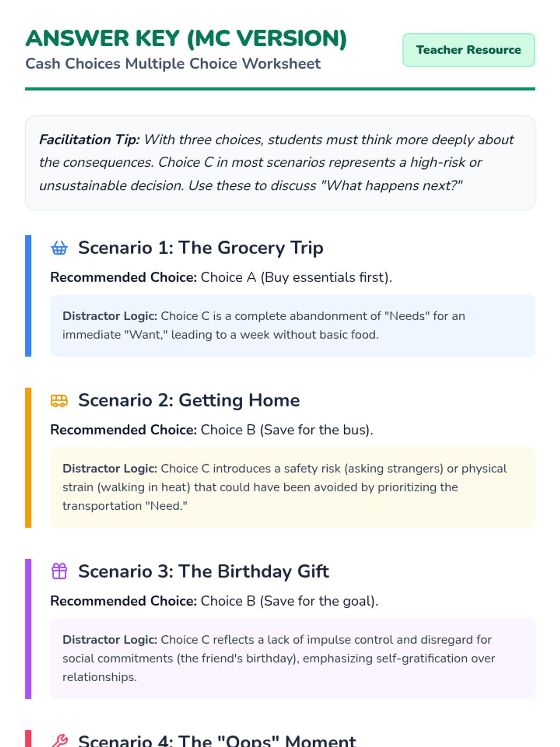Click the Scenario 4 "Oops" Moment heading
The height and width of the screenshot is (747, 560).
coord(217,740)
